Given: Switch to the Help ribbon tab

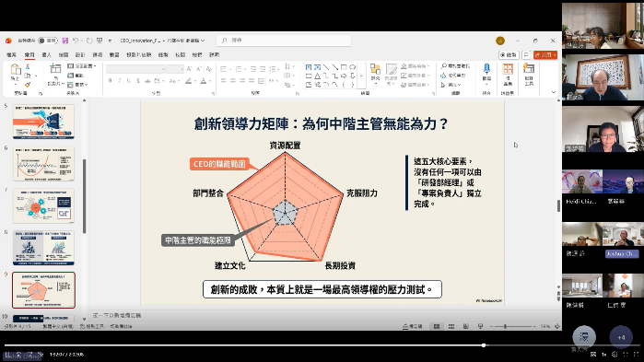Looking at the screenshot, I should pos(214,54).
